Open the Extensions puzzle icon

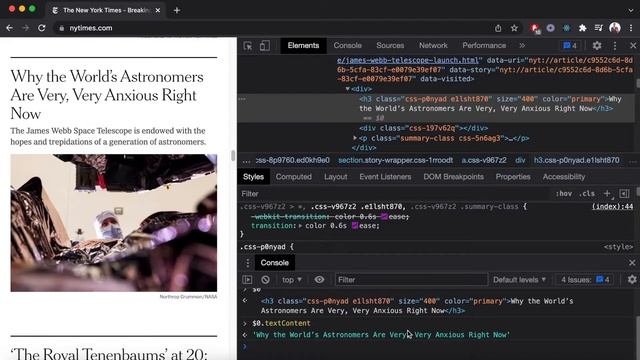point(582,28)
